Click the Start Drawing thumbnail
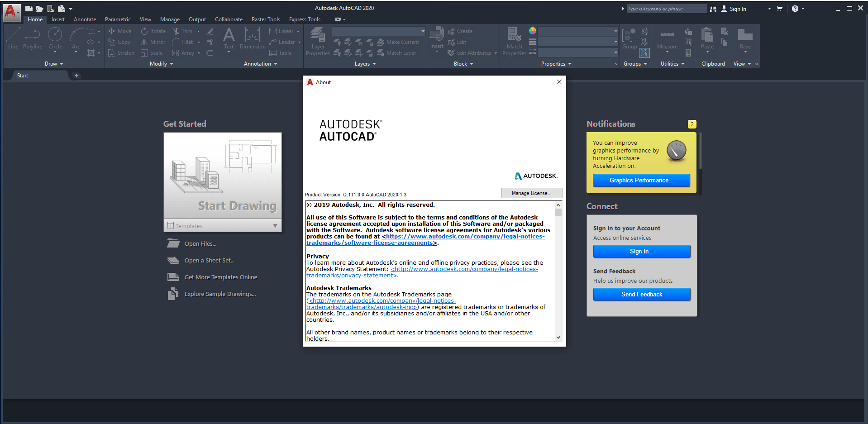This screenshot has width=868, height=424. pyautogui.click(x=223, y=176)
